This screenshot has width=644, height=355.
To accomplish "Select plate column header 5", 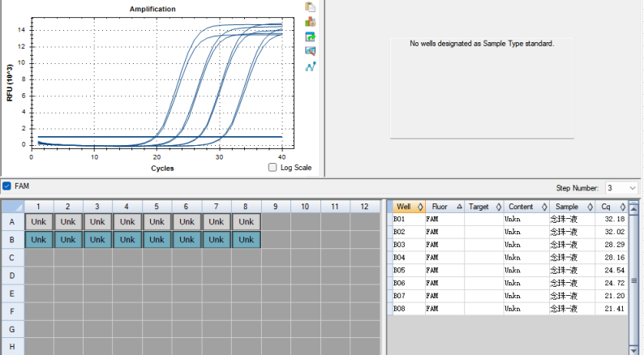I will pyautogui.click(x=157, y=207).
